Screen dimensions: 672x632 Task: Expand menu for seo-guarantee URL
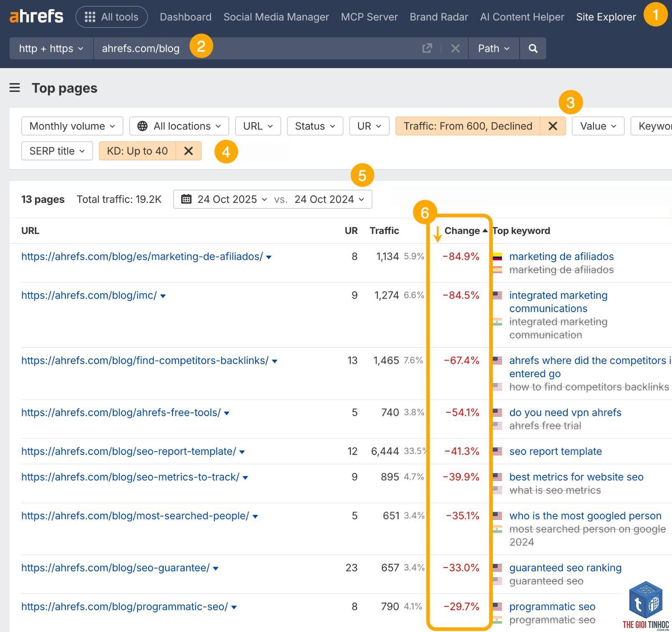pos(216,569)
